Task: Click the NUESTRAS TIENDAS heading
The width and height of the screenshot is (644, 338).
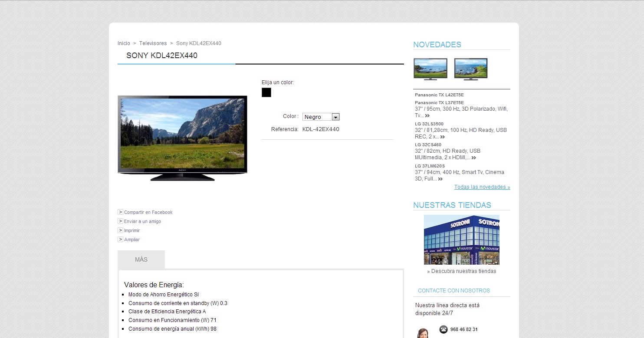Action: coord(452,205)
